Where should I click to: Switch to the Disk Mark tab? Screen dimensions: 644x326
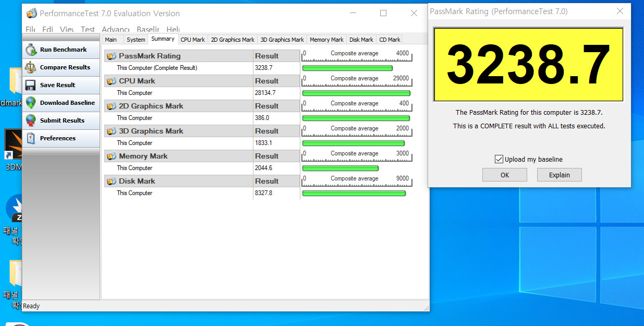click(x=361, y=40)
